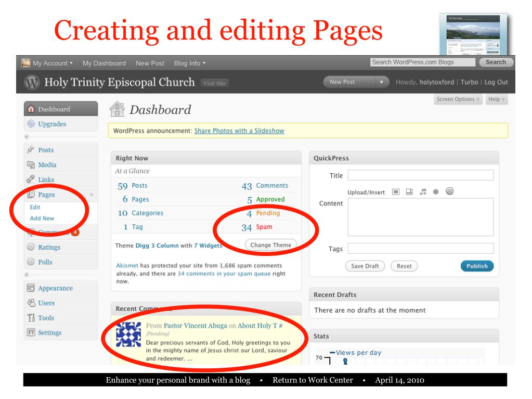532x399 pixels.
Task: Click the Visit Site button
Action: click(x=215, y=83)
